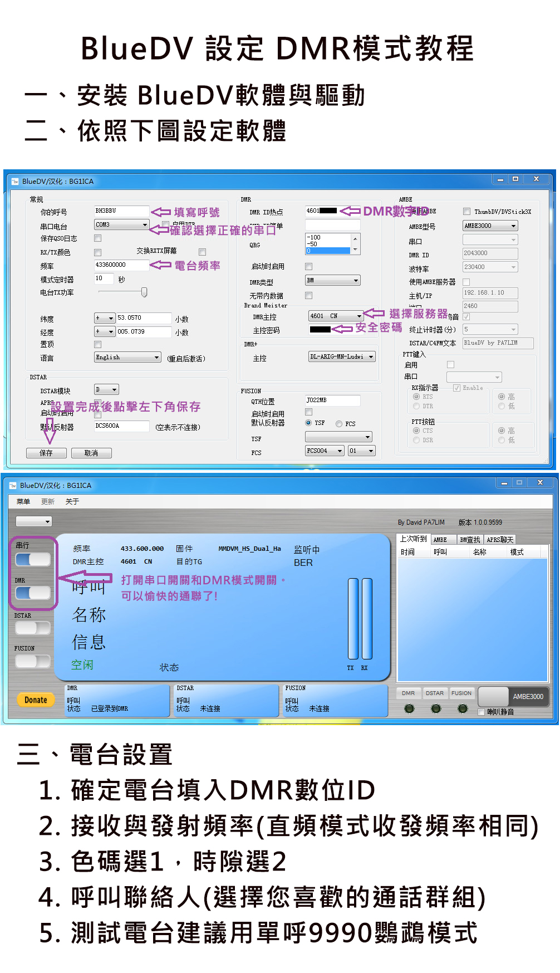Open the empty YSF dropdown
Image resolution: width=560 pixels, height=973 pixels.
(x=339, y=437)
